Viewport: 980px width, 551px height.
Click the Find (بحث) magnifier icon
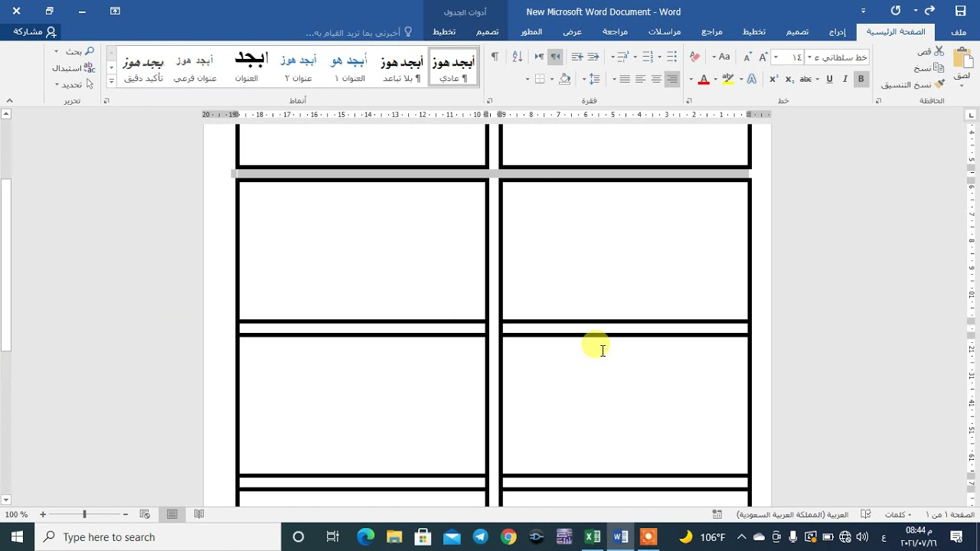[89, 51]
